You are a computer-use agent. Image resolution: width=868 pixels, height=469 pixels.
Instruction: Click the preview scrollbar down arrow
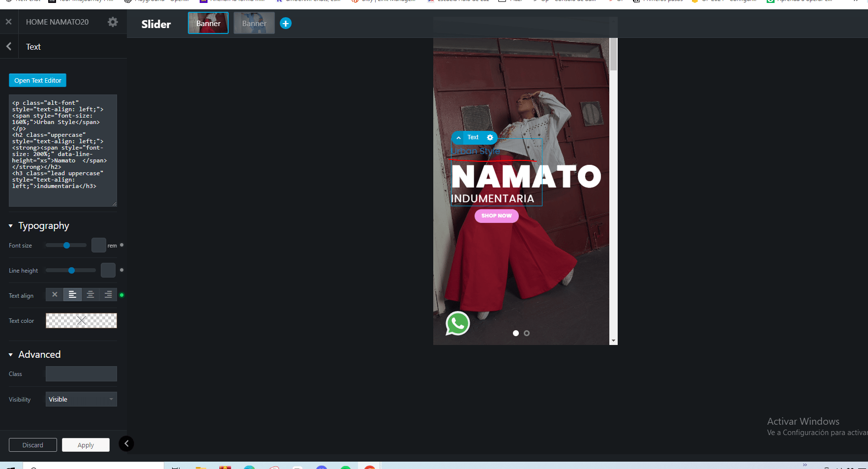click(x=613, y=341)
